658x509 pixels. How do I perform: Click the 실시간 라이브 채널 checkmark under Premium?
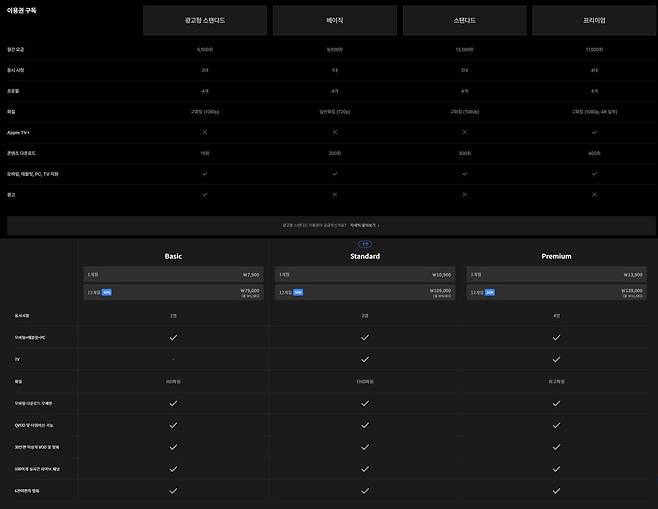pyautogui.click(x=556, y=469)
